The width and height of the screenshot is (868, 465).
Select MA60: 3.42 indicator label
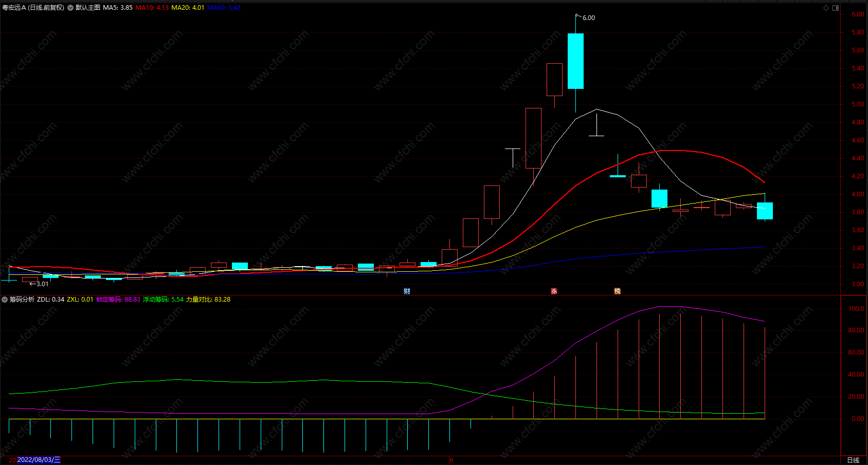pos(224,8)
